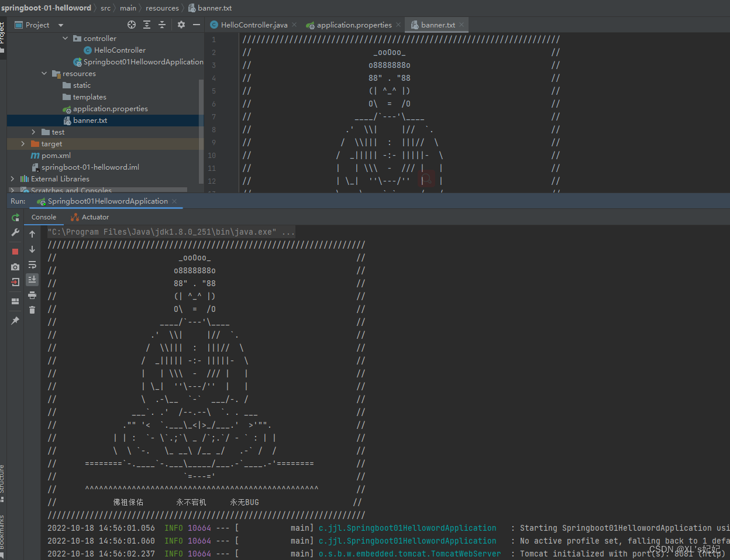
Task: Toggle soft-wrap in the console
Action: tap(32, 264)
